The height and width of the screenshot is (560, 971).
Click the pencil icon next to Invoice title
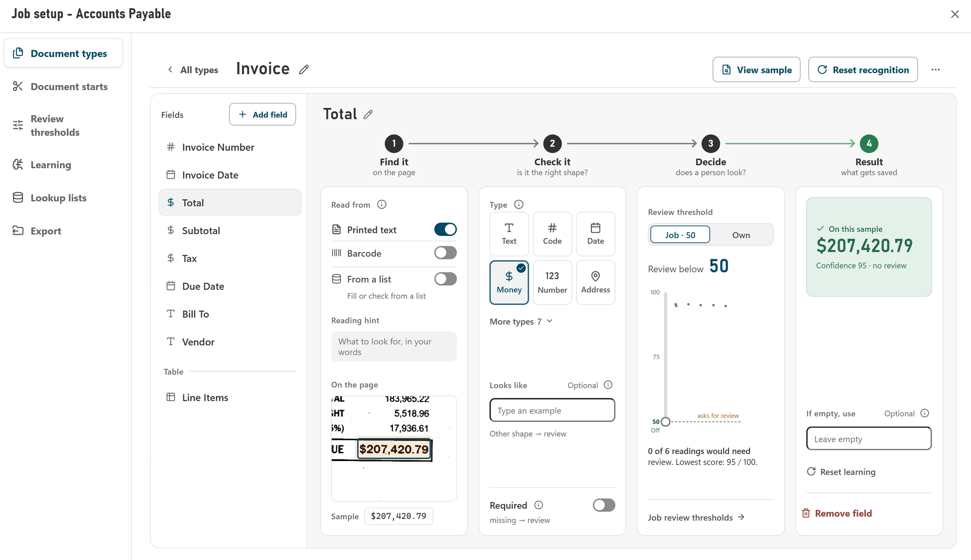pos(304,70)
